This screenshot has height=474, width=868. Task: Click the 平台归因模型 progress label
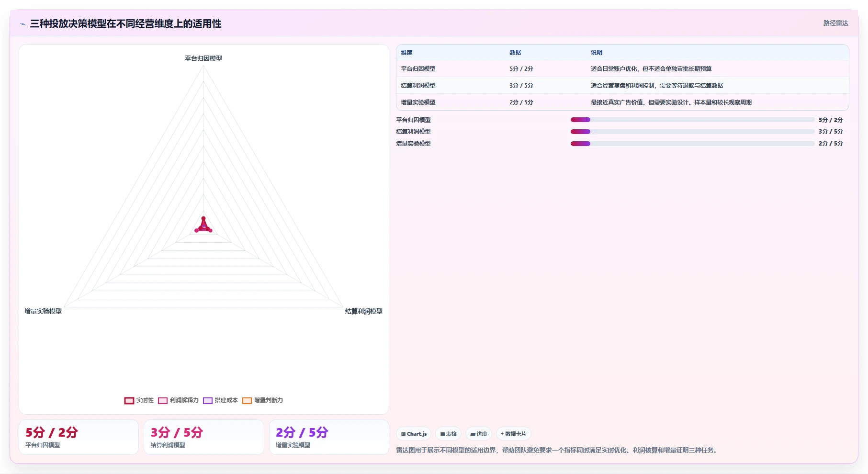[x=413, y=120]
